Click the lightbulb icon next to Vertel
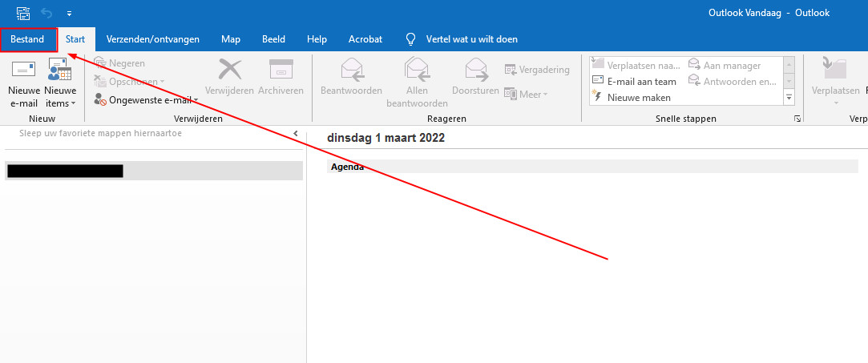Viewport: 868px width, 363px height. click(x=410, y=39)
